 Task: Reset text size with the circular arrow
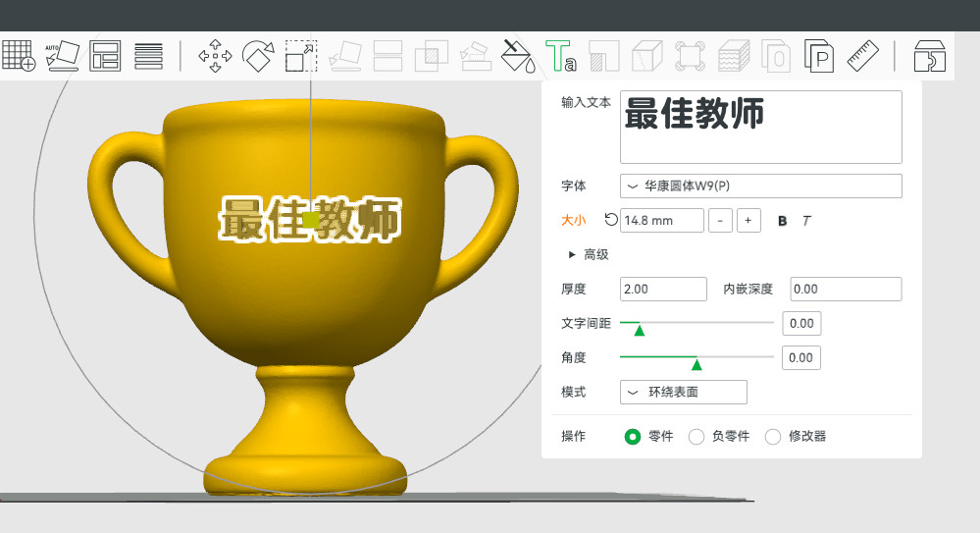[610, 220]
